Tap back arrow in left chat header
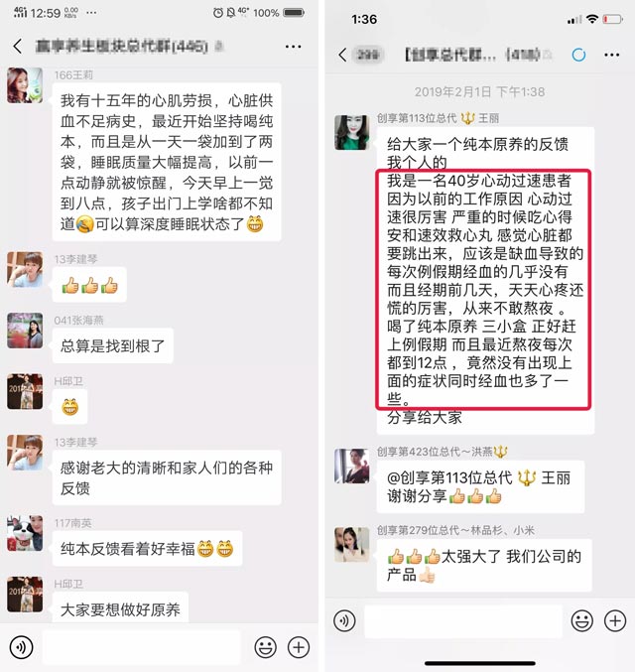The height and width of the screenshot is (672, 635). click(18, 46)
